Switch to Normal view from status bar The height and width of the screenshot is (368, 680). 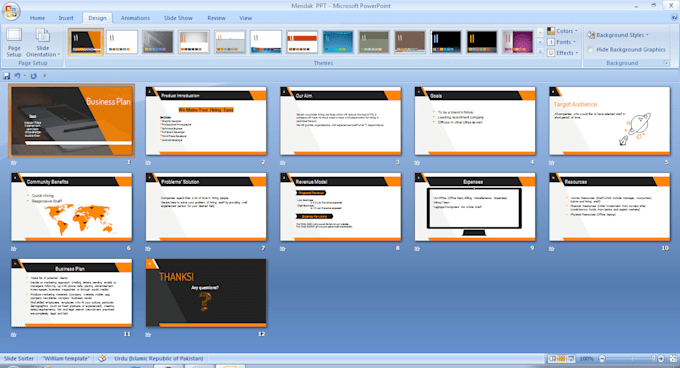552,358
